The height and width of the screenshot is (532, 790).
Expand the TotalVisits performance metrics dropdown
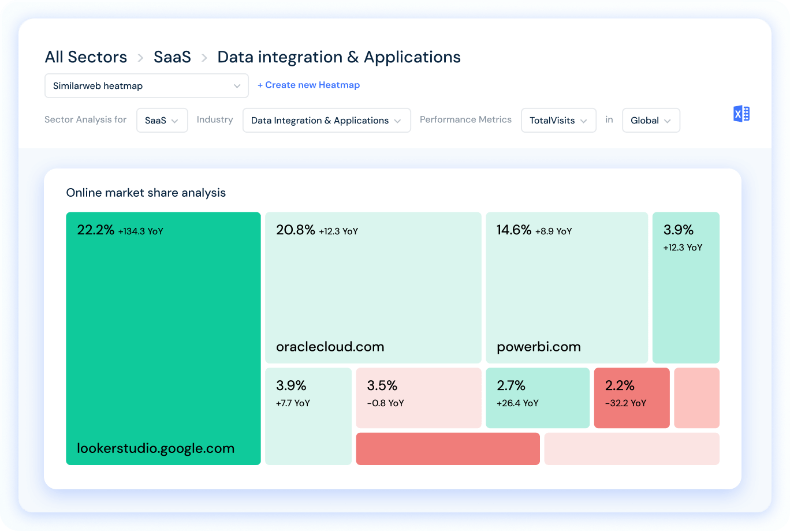pyautogui.click(x=558, y=120)
